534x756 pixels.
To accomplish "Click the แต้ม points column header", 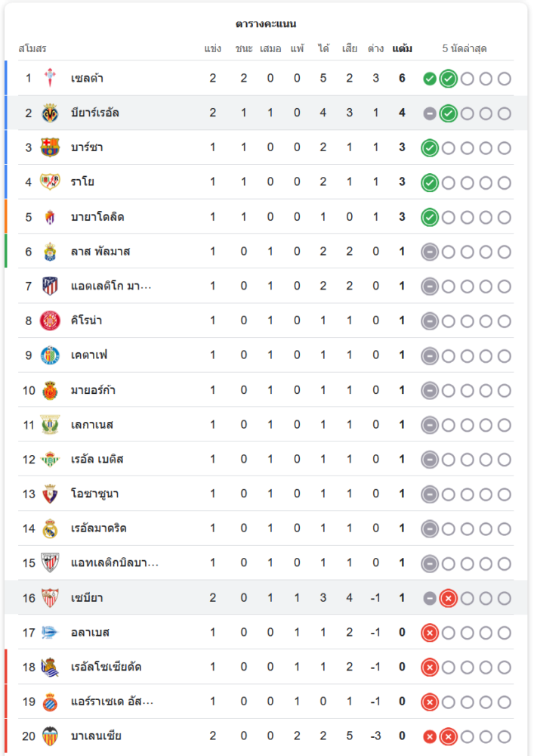I will pyautogui.click(x=403, y=49).
